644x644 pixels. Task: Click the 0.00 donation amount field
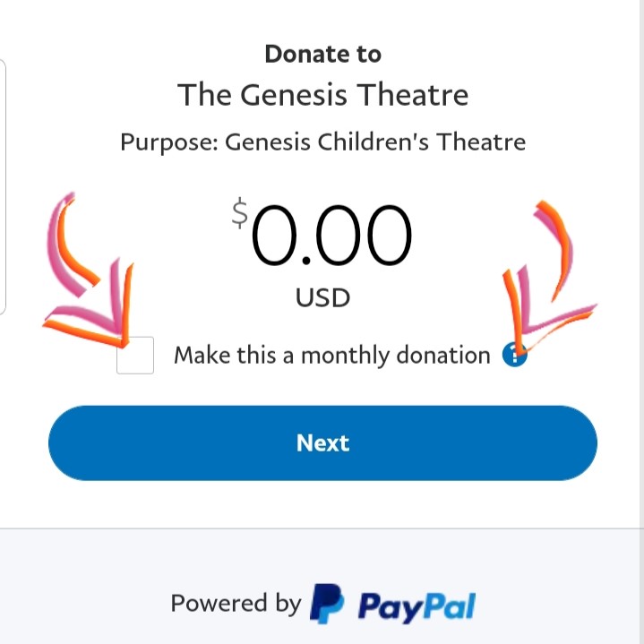click(331, 235)
